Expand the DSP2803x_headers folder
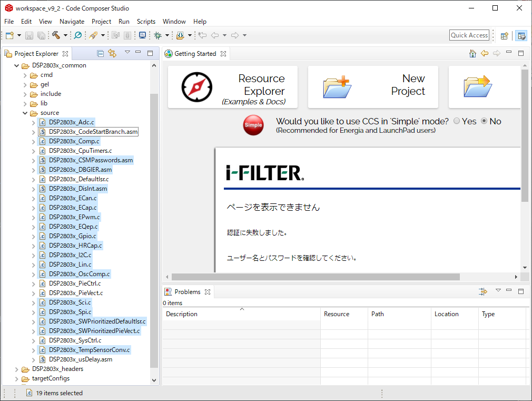The width and height of the screenshot is (532, 401). click(17, 369)
